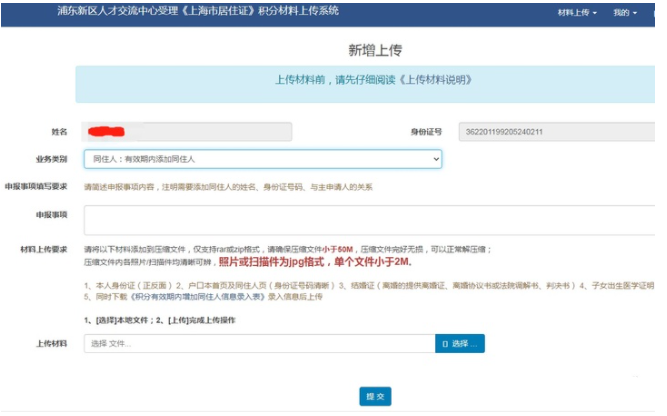Screen dimensions: 667x416
Task: Click the 业务类别 field label
Action: [x=51, y=159]
